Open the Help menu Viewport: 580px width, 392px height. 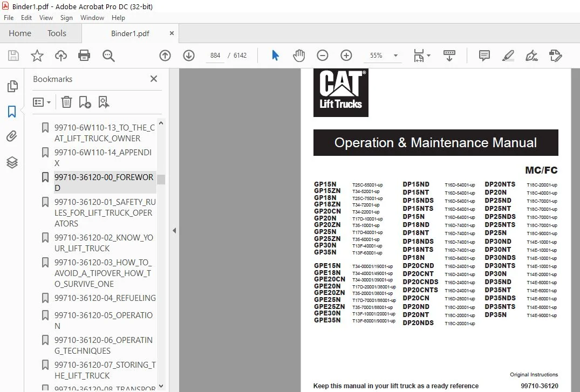118,18
